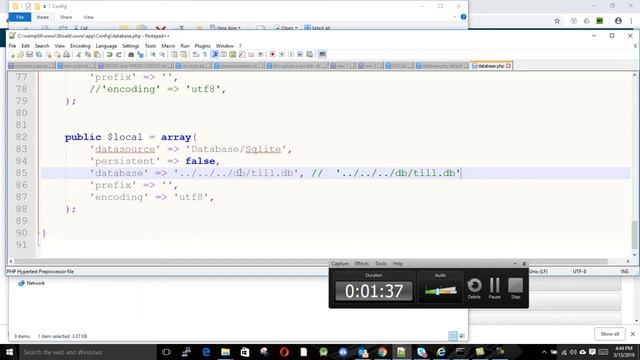
Task: Open the File tab in Explorer window
Action: click(20, 17)
